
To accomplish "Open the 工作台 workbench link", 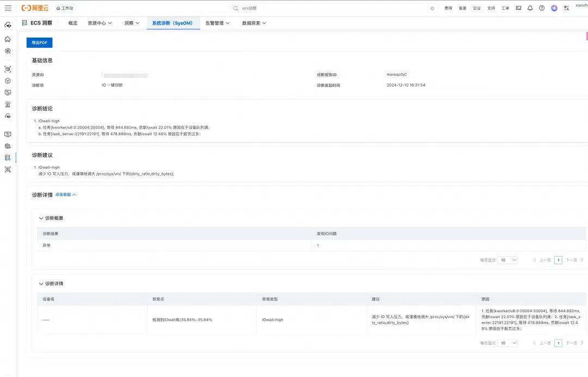I will click(x=65, y=8).
